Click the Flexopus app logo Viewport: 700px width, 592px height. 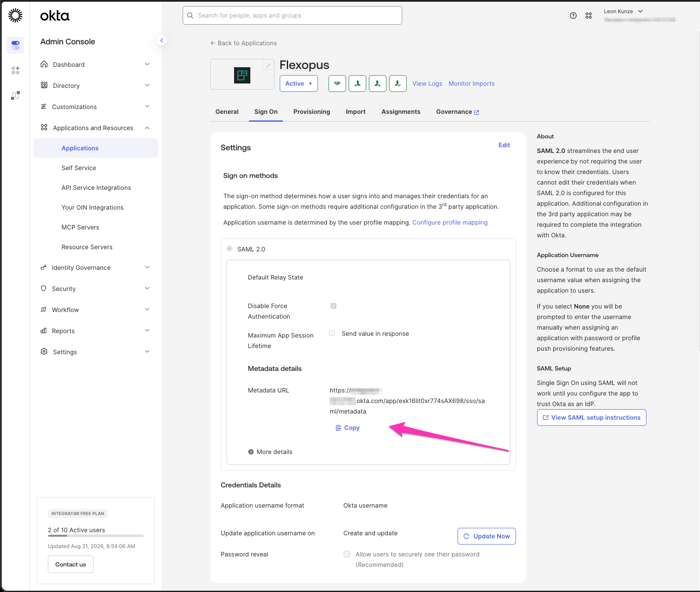pyautogui.click(x=242, y=75)
